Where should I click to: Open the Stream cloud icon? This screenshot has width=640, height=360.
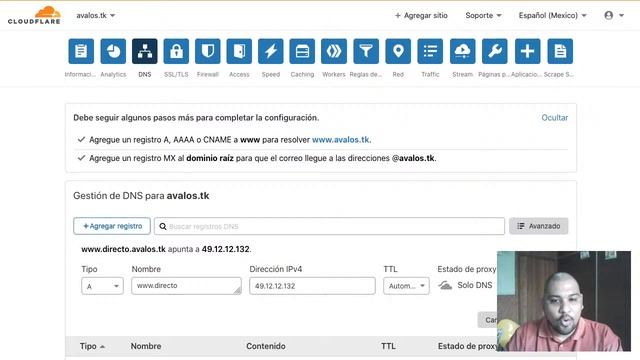pyautogui.click(x=462, y=51)
